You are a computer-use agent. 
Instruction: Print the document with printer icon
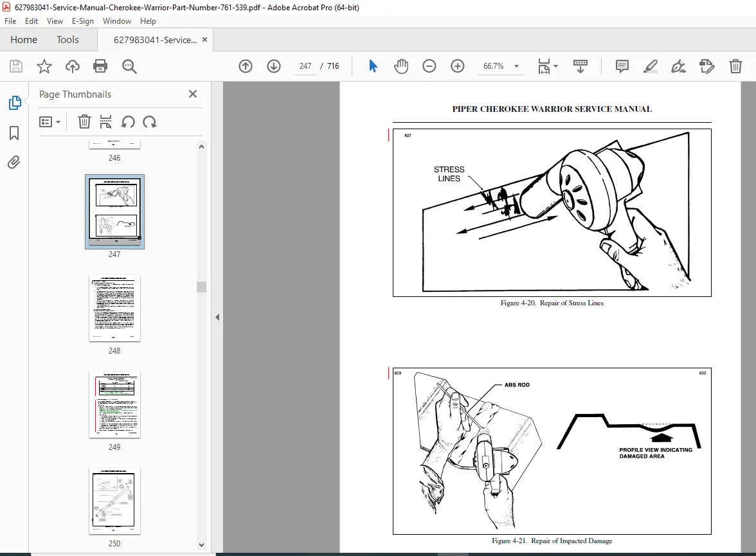coord(100,66)
